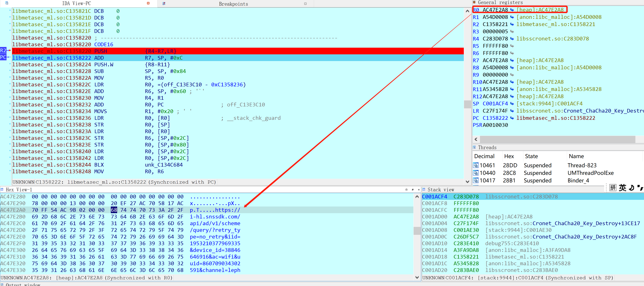Click the IDA View vertical scrollbar thumb
Image resolution: width=644 pixels, height=286 pixels.
click(x=467, y=104)
